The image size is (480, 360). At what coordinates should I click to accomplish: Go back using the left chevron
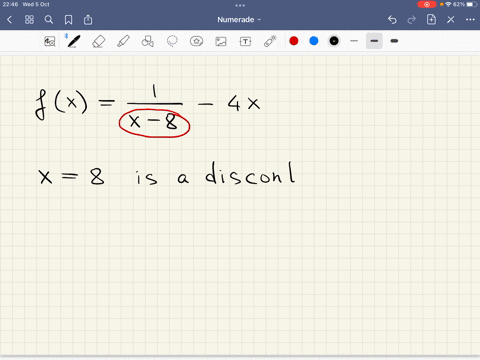coord(9,20)
